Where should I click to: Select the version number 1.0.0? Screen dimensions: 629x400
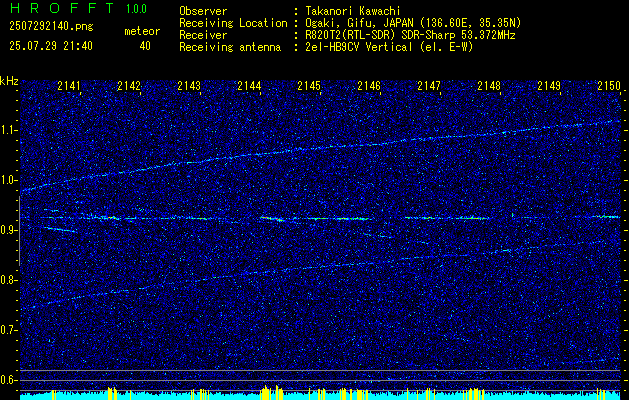(136, 9)
